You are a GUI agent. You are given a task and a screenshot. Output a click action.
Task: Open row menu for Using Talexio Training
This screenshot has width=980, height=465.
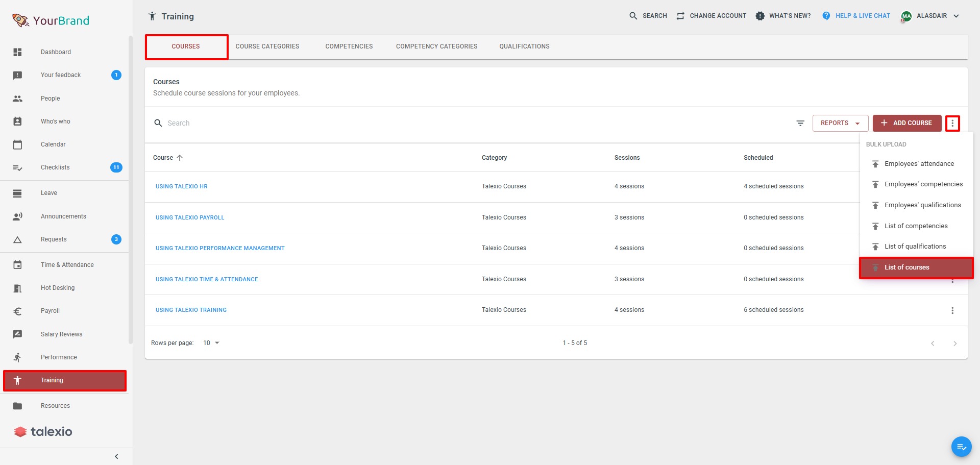952,310
